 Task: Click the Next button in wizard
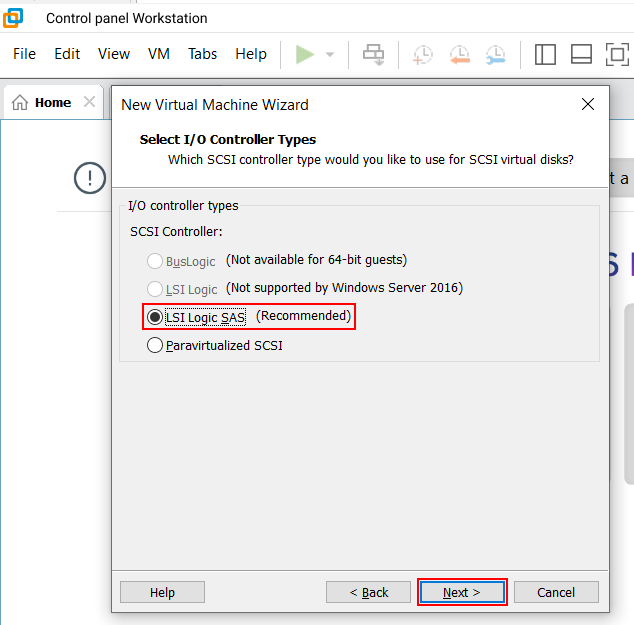462,592
